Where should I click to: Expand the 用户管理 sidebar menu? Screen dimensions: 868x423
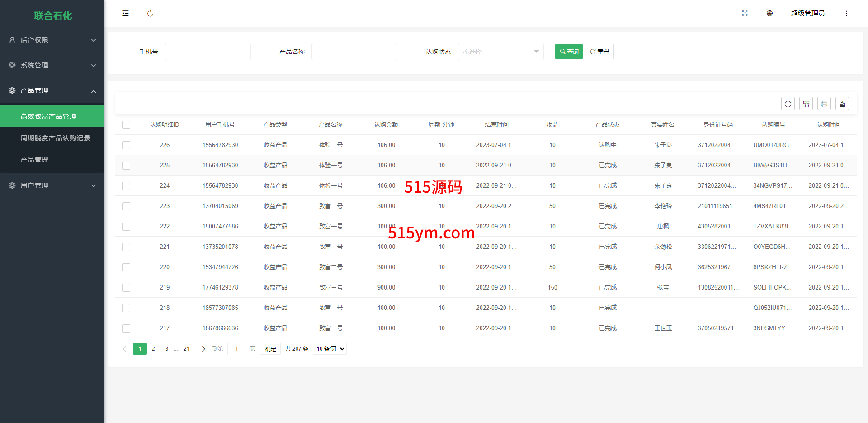(52, 185)
